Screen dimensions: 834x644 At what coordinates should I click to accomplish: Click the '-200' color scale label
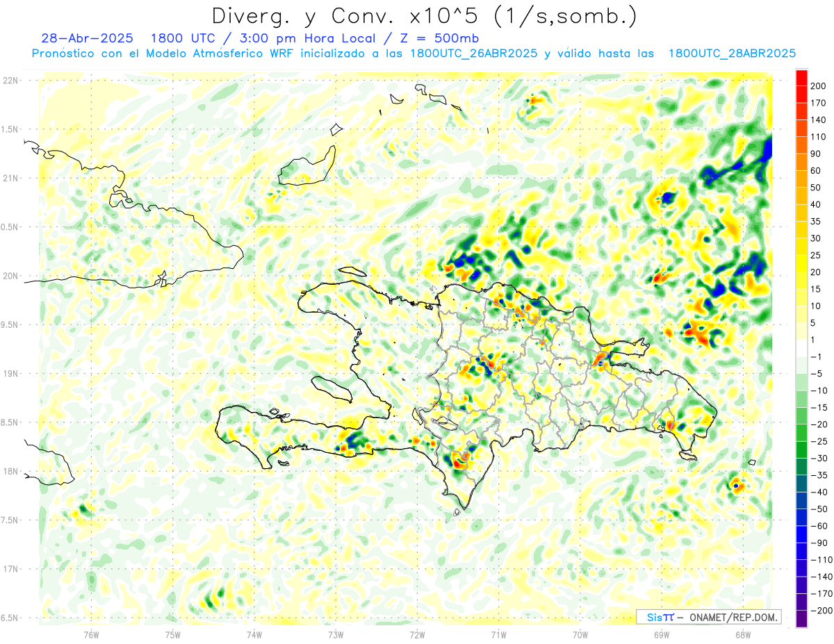click(x=820, y=611)
